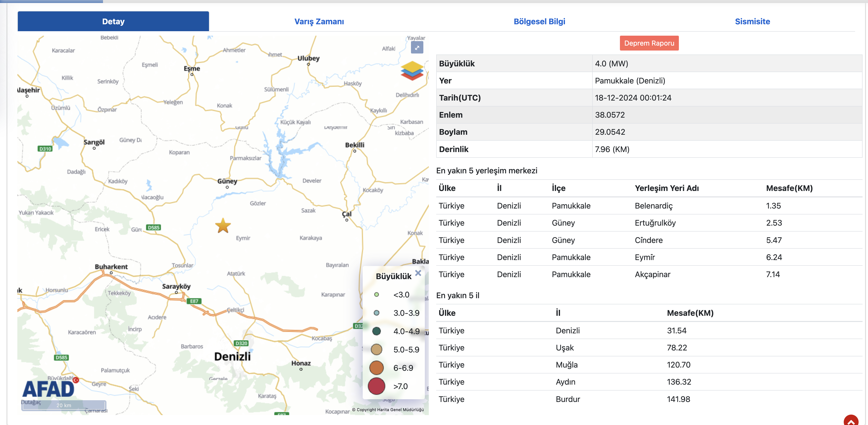
Task: Click the 6-6.9 magnitude legend circle
Action: click(376, 368)
